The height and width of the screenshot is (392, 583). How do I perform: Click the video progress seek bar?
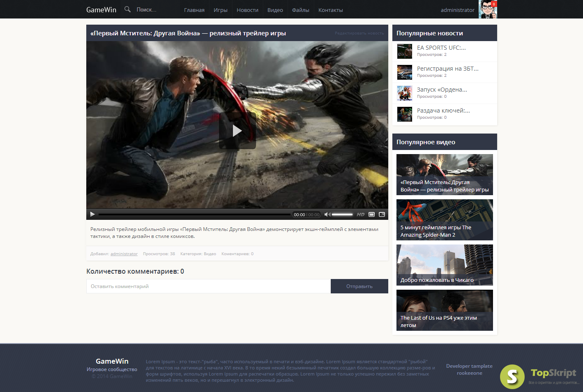point(194,214)
